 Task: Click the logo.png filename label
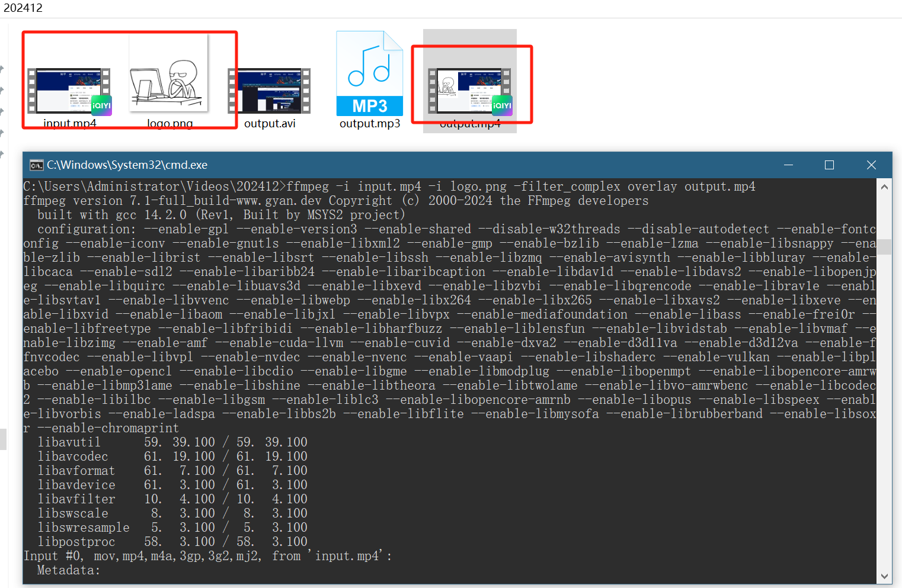(169, 124)
